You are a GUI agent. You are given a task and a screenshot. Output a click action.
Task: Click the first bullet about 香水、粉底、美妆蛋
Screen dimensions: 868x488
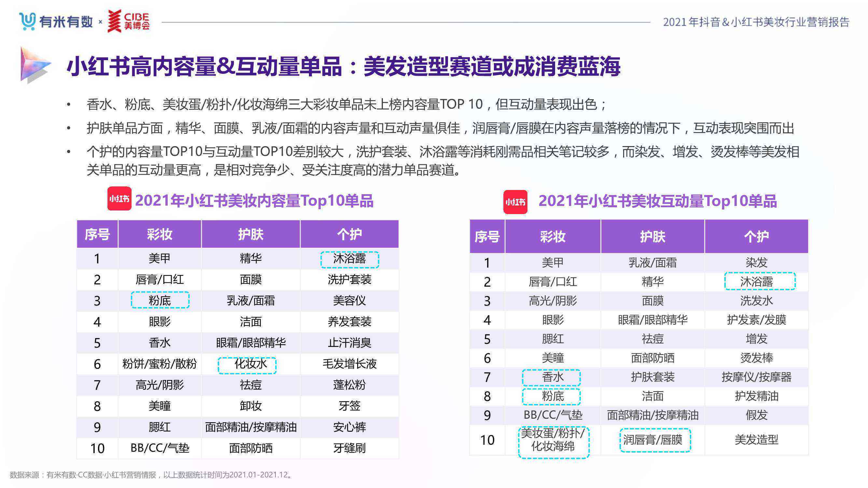(x=346, y=104)
